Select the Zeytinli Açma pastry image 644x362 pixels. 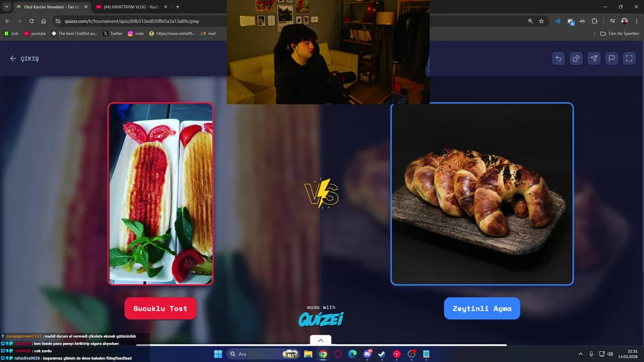click(482, 194)
